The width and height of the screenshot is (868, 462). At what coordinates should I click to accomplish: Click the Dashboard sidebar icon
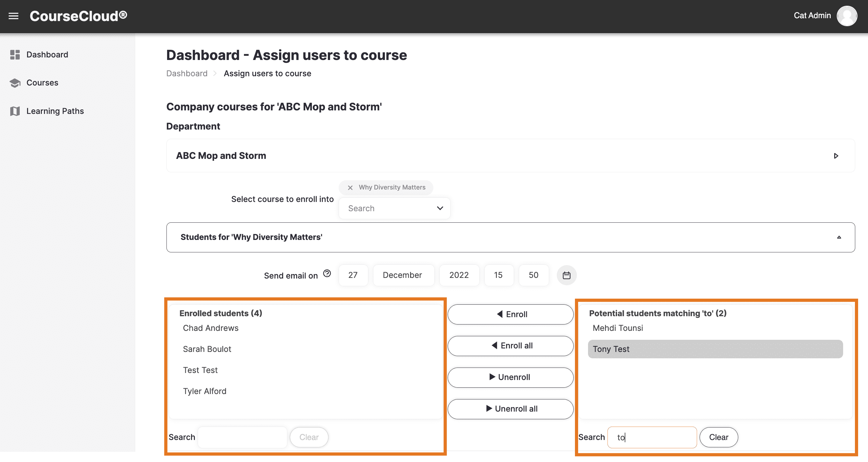(15, 55)
